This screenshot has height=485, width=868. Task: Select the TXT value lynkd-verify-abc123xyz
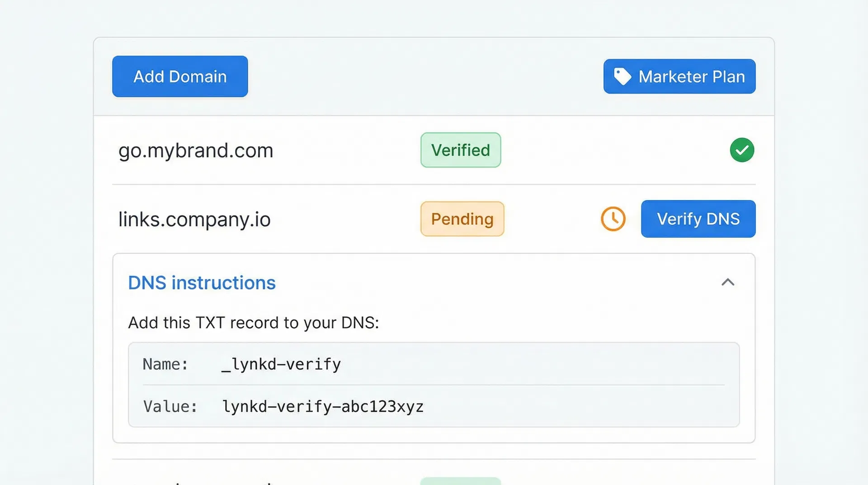(x=322, y=406)
